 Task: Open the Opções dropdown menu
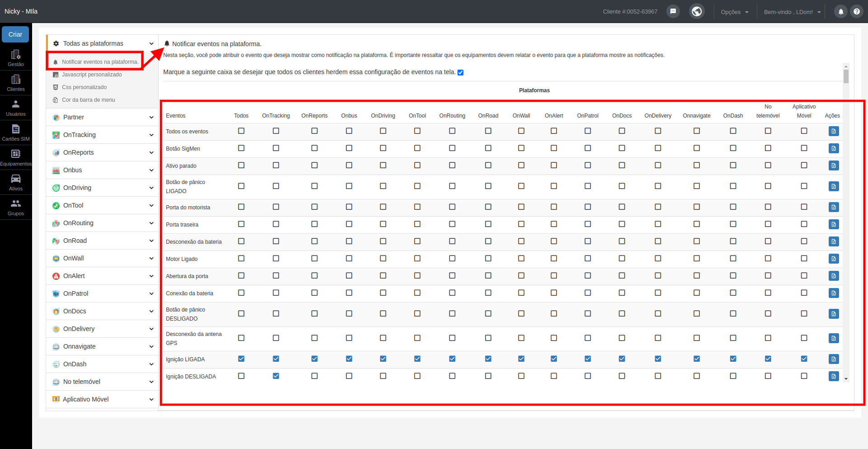click(x=735, y=12)
